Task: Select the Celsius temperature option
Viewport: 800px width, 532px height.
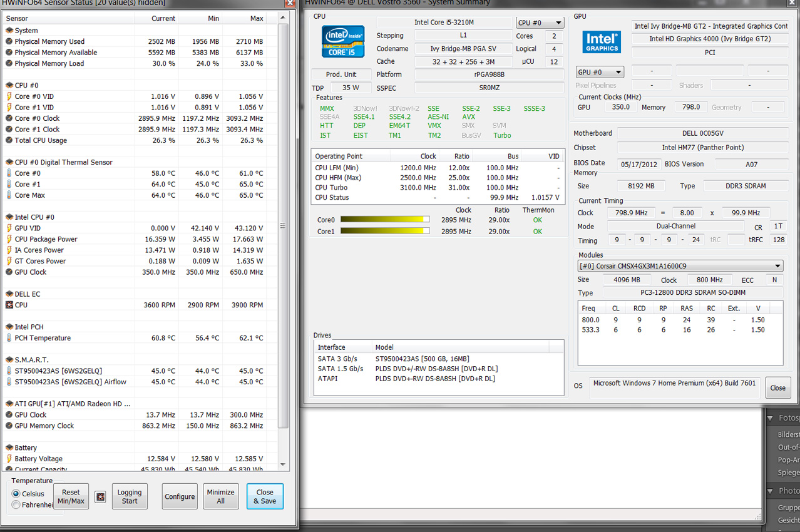Action: (16, 494)
